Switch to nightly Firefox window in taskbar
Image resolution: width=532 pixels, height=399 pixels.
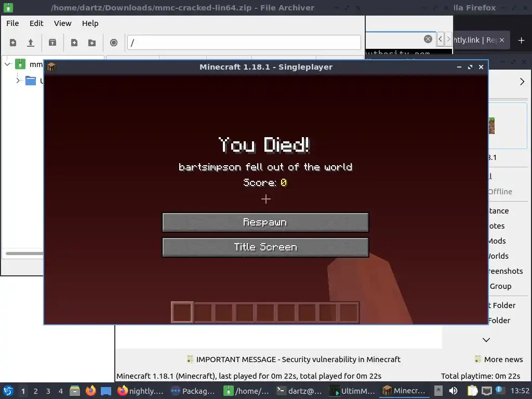pyautogui.click(x=140, y=391)
